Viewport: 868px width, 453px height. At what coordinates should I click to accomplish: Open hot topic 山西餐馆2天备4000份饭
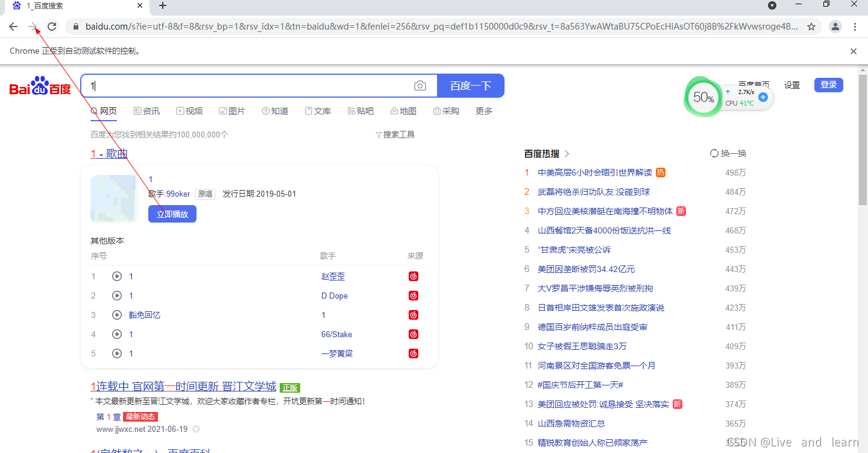(604, 230)
